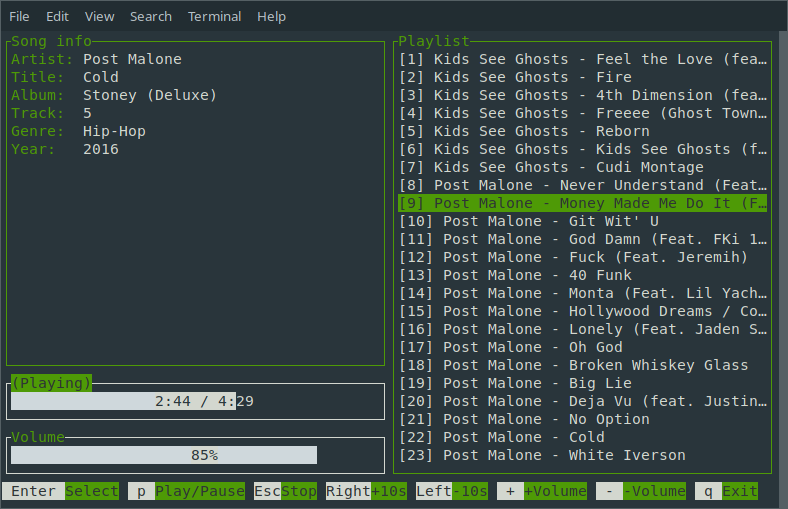The width and height of the screenshot is (788, 509).
Task: Click the p Play/Pause shortcut
Action: click(x=186, y=491)
